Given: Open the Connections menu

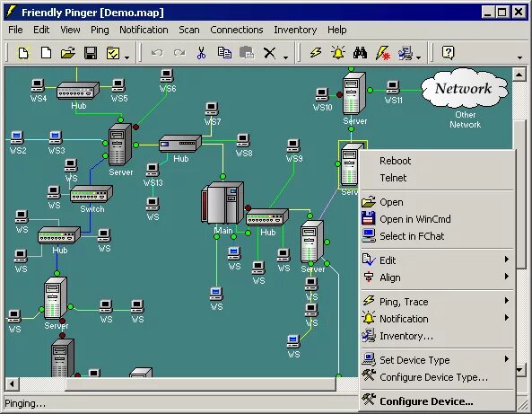Looking at the screenshot, I should [x=237, y=30].
